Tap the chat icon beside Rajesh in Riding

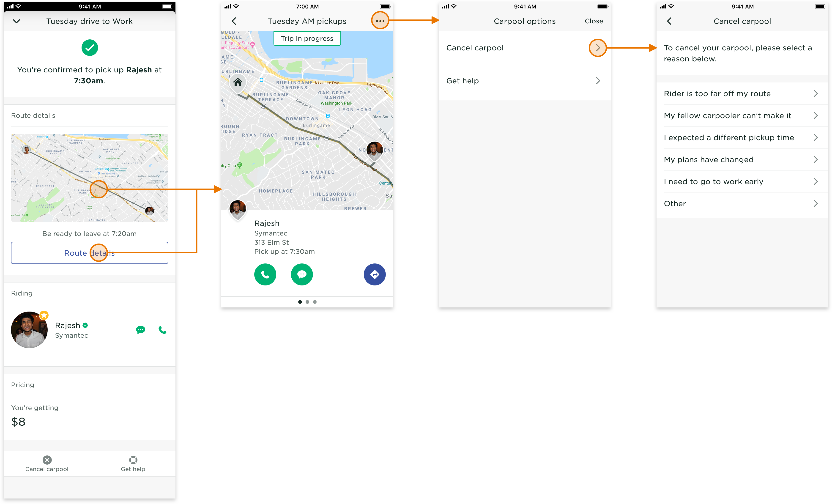point(140,330)
